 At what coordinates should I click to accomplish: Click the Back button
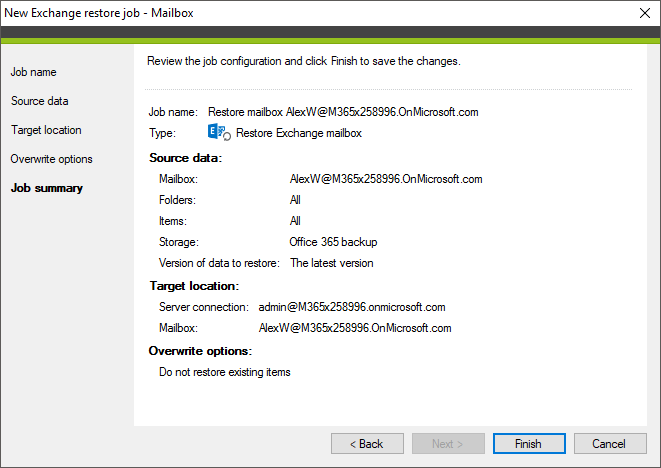pyautogui.click(x=367, y=444)
